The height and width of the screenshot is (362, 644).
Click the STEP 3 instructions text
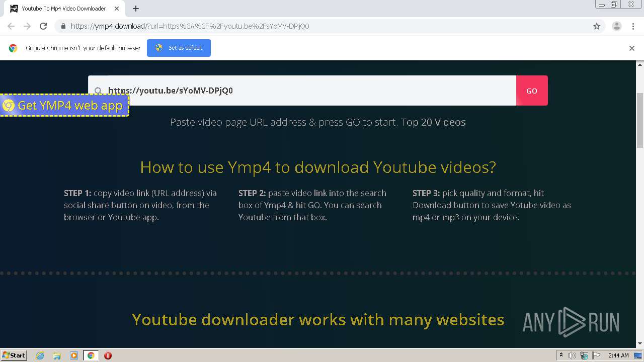point(492,205)
